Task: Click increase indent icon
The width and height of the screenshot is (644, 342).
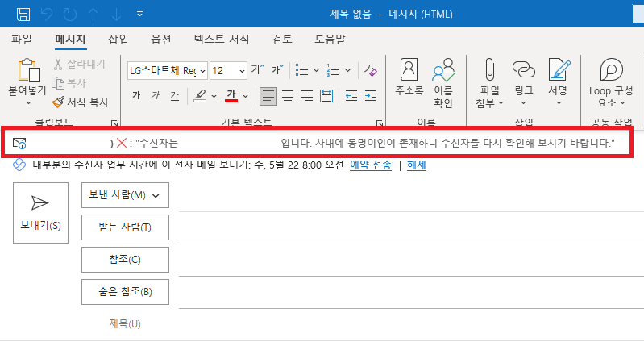Action: (x=371, y=96)
